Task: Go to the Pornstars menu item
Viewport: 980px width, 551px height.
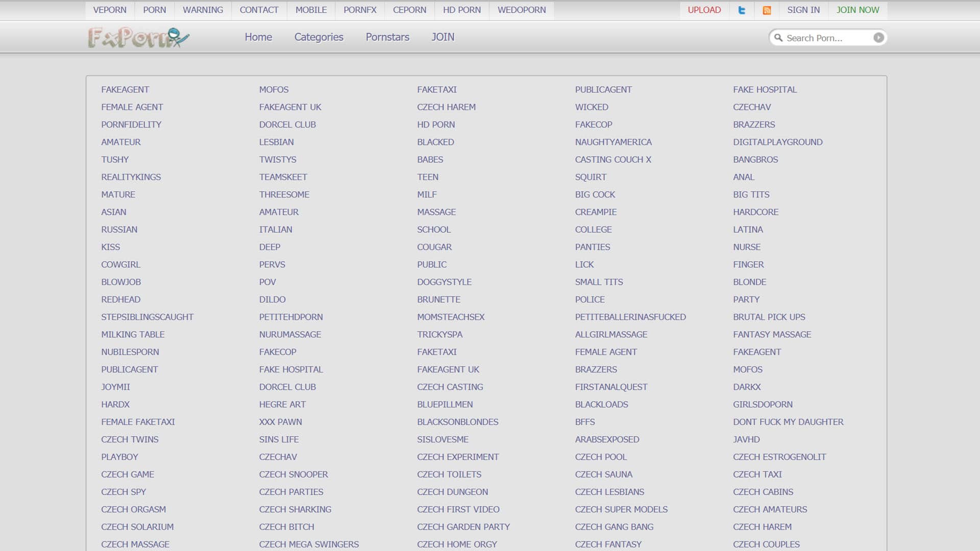Action: (x=387, y=37)
